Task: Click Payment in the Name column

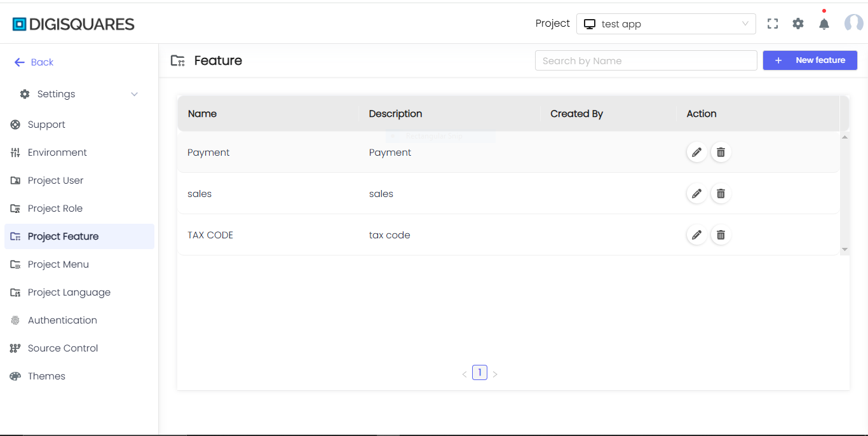Action: point(208,153)
